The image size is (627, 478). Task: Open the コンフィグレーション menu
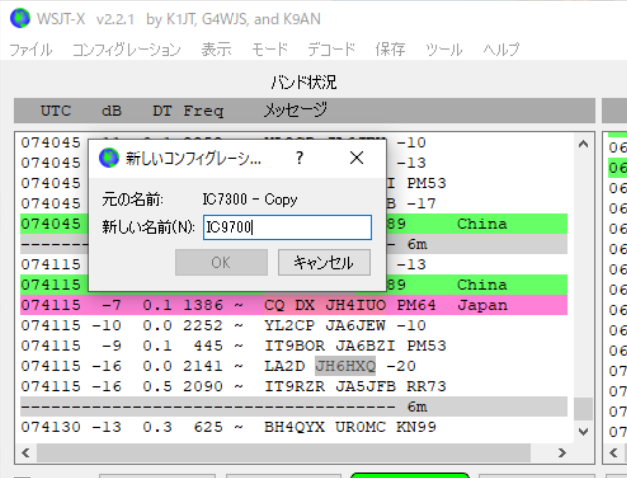coord(126,50)
